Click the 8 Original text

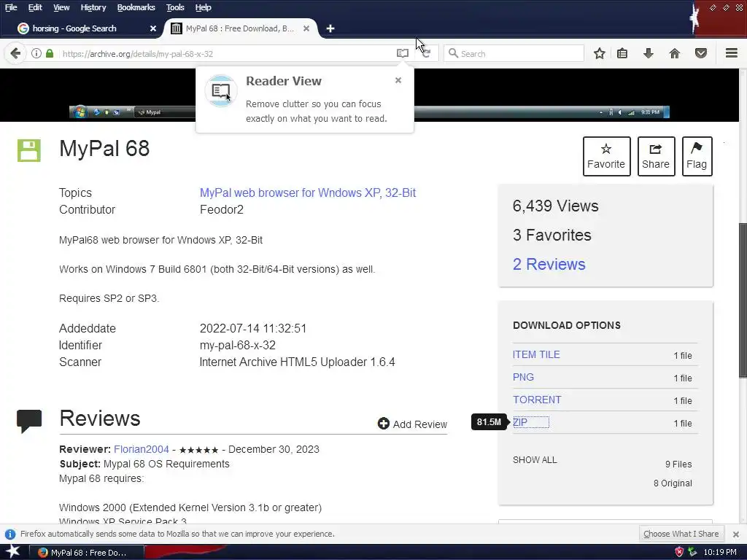tap(673, 483)
